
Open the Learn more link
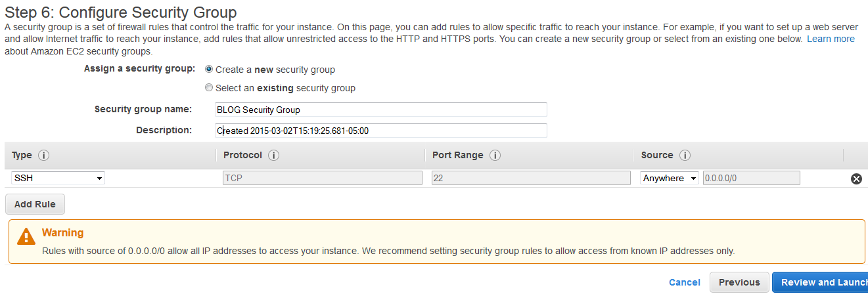[x=831, y=39]
